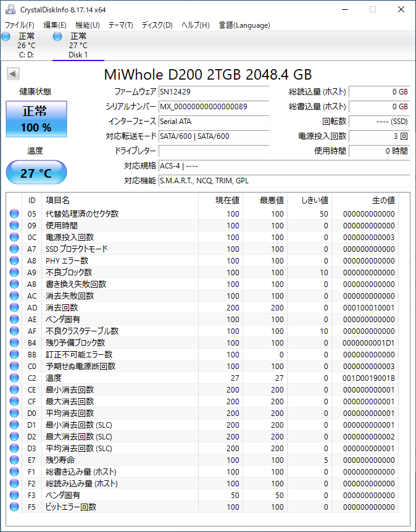Click the しきい値 column header
This screenshot has width=416, height=532.
[309, 201]
